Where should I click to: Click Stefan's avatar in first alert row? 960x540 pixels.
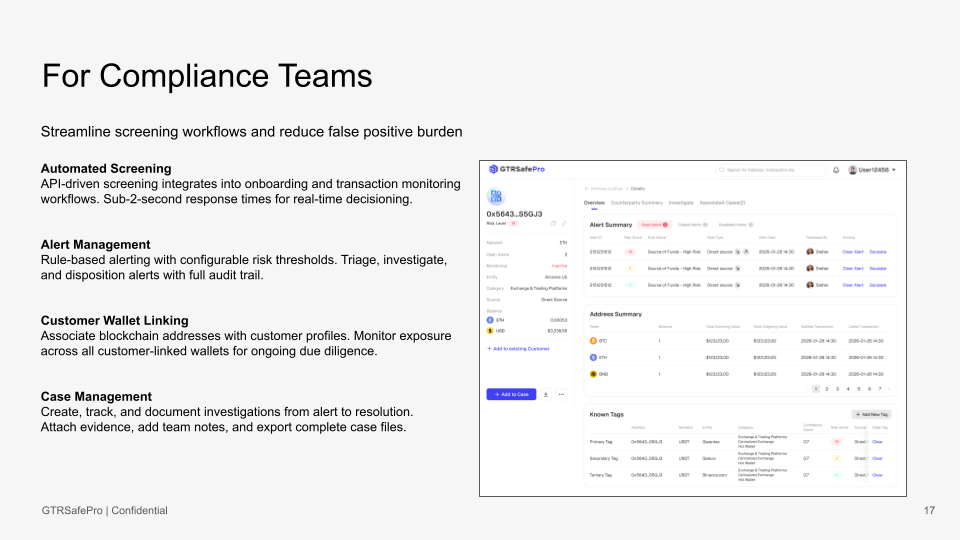point(809,252)
